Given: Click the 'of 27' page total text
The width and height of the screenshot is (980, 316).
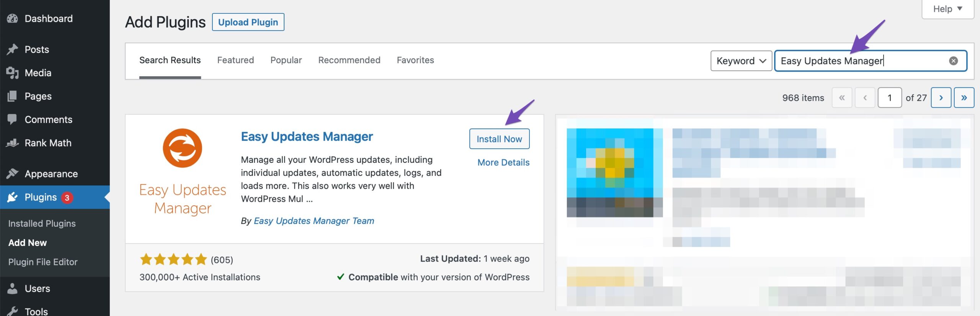Looking at the screenshot, I should point(916,98).
